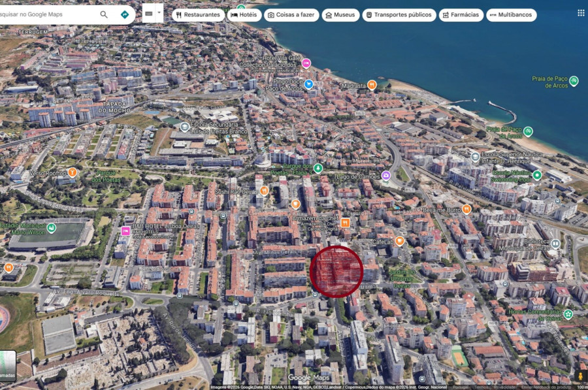The width and height of the screenshot is (588, 390).
Task: Expand the dropdown arrow beside the search box
Action: point(159,13)
